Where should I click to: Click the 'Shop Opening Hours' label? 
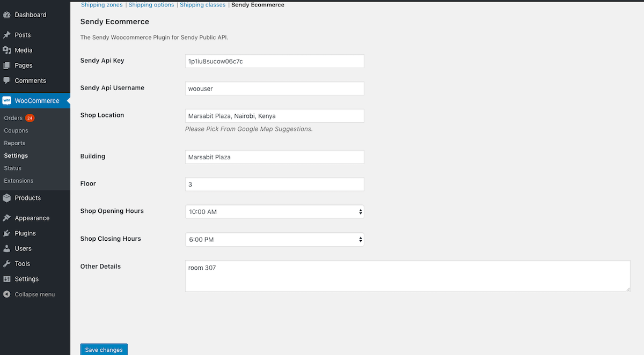pos(112,211)
